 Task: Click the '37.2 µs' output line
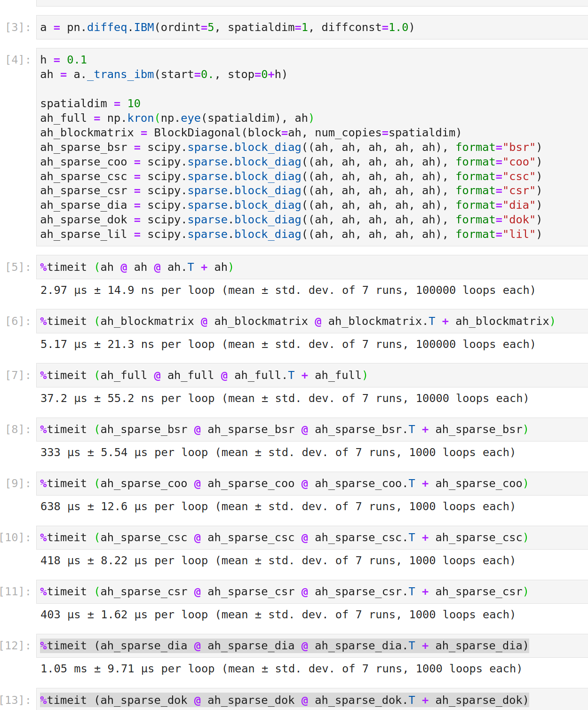pos(285,398)
